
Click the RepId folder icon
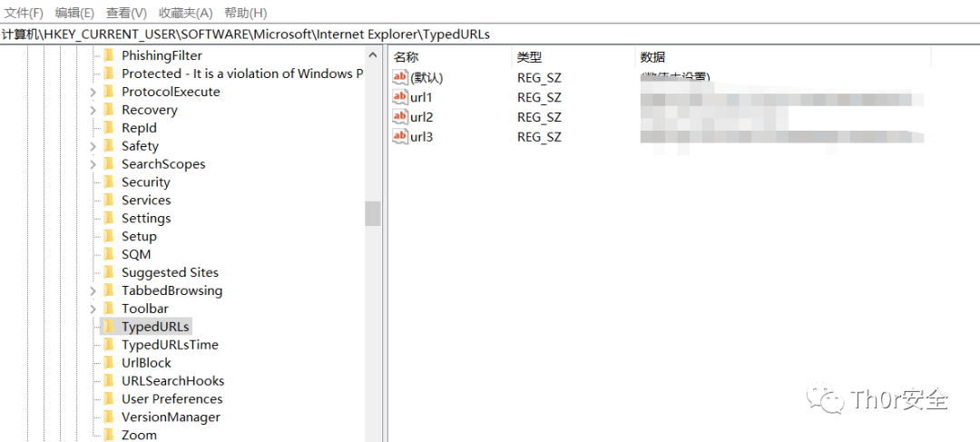pos(109,128)
